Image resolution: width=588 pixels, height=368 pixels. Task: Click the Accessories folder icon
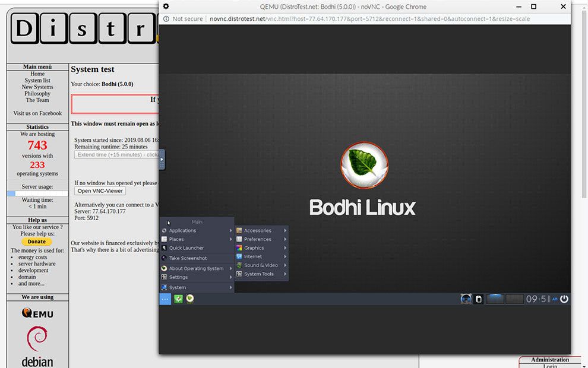click(x=239, y=230)
